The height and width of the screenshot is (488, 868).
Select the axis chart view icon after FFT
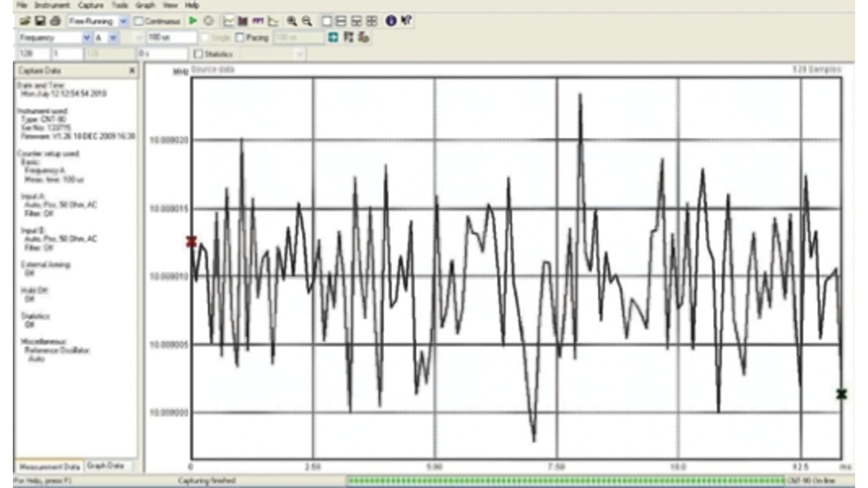273,21
